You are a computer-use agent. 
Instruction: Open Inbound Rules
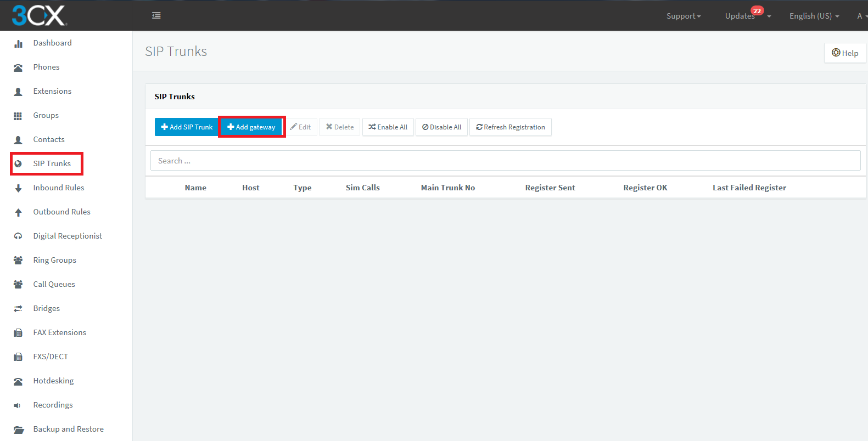click(59, 188)
